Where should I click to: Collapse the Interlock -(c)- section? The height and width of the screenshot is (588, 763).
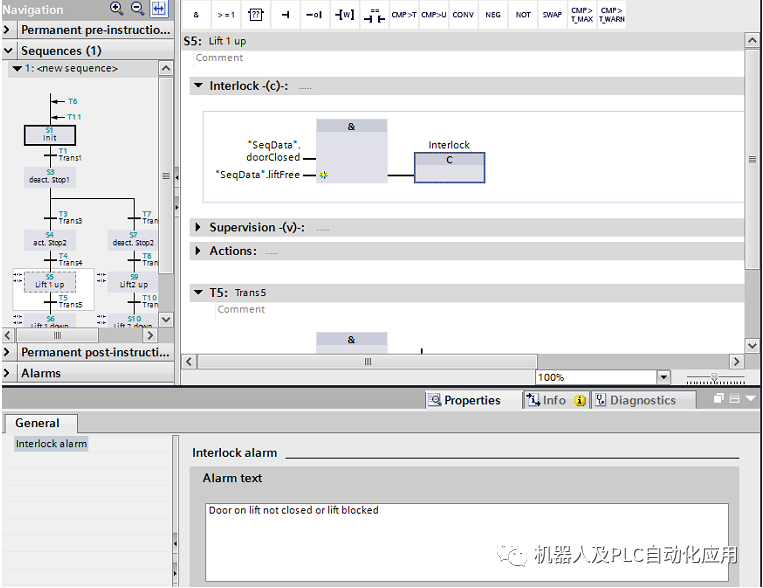198,86
